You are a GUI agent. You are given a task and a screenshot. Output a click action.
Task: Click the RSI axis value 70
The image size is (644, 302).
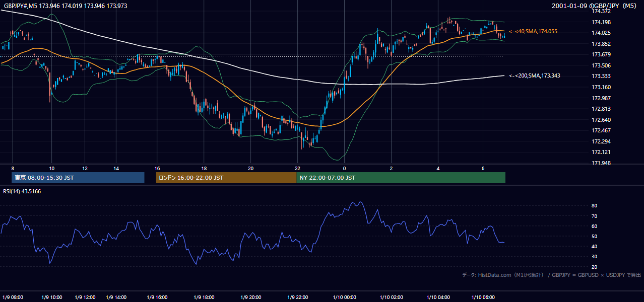594,216
